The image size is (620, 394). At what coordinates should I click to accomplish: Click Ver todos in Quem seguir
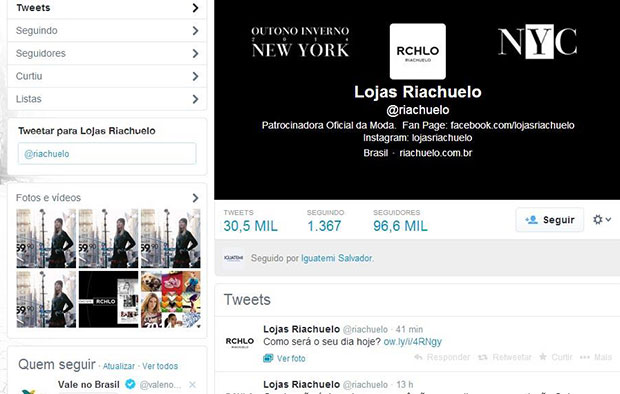160,366
